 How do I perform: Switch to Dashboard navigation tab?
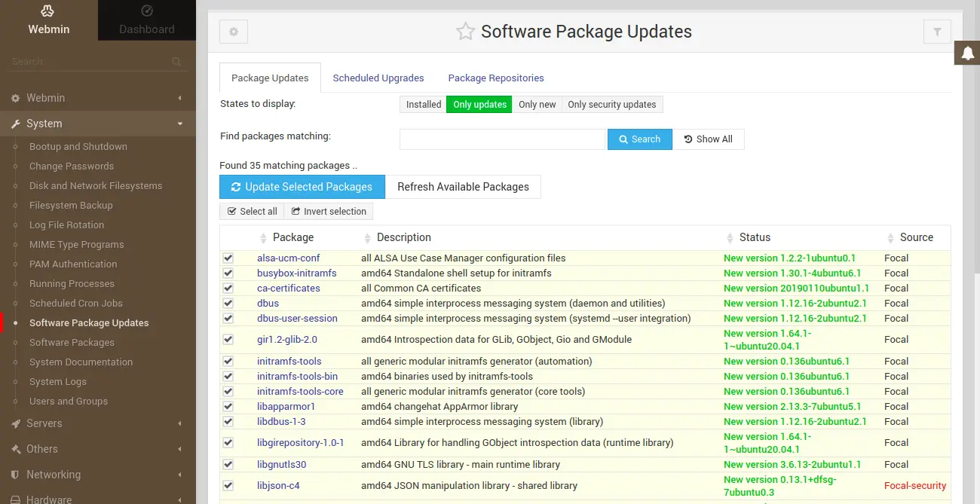click(147, 20)
